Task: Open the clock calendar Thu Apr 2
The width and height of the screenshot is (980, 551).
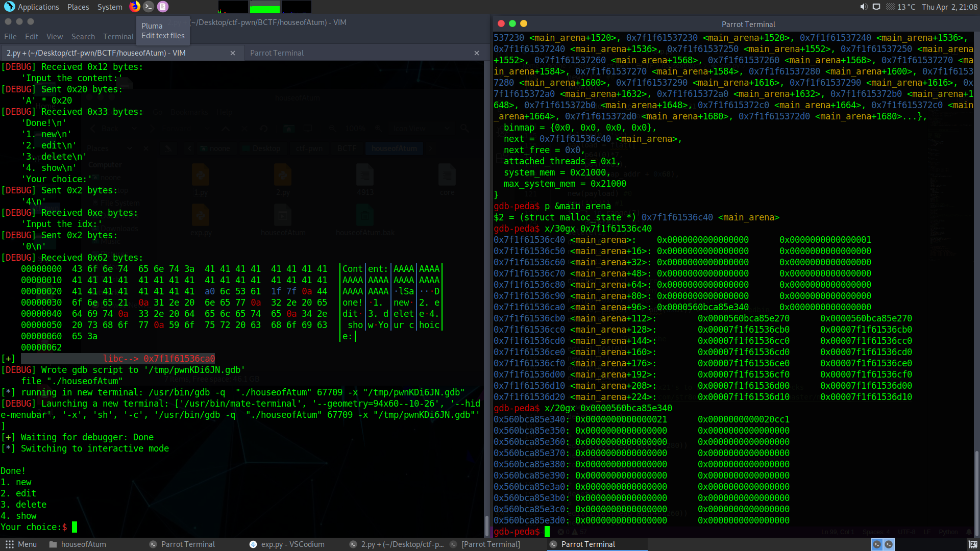Action: tap(949, 7)
